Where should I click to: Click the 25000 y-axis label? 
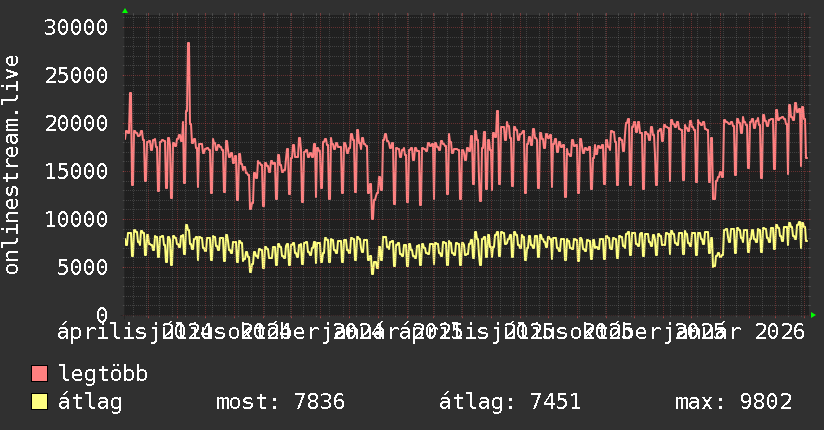pos(76,75)
